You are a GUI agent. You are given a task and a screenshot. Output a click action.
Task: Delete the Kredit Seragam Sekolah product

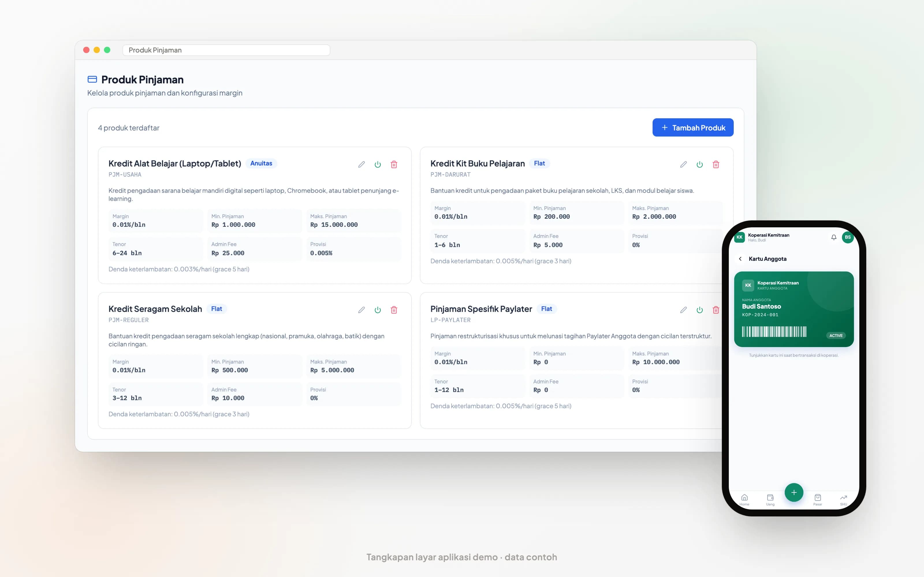[394, 310]
